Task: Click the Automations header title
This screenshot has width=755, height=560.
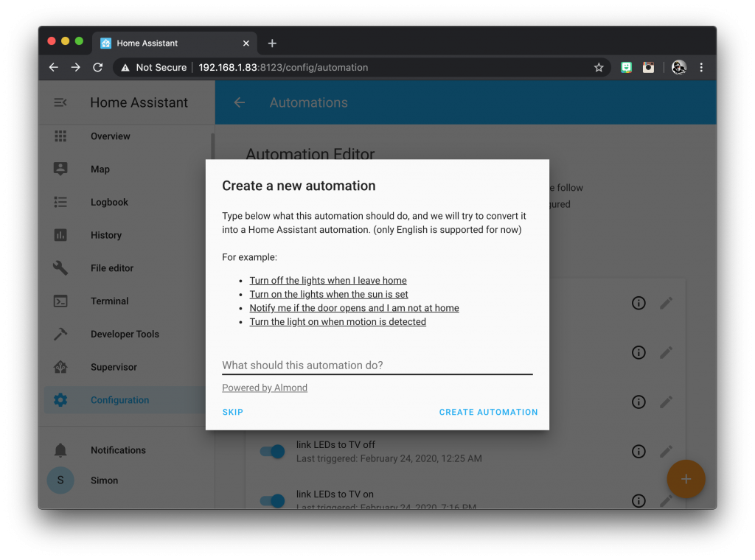Action: (309, 102)
